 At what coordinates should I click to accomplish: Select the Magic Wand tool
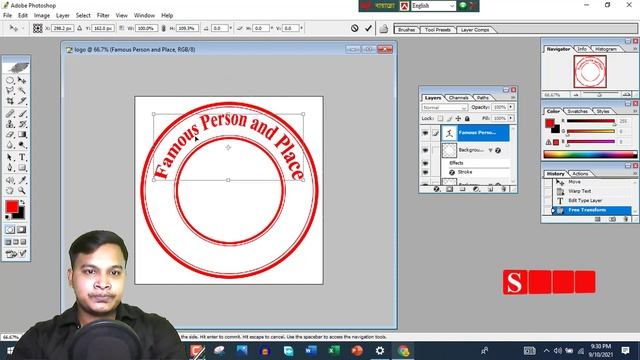tap(22, 90)
